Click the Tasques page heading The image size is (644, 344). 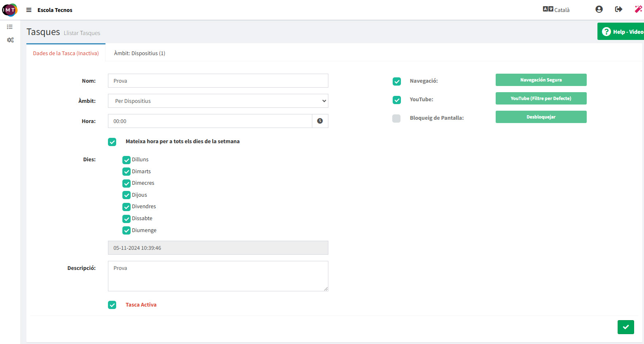point(43,32)
